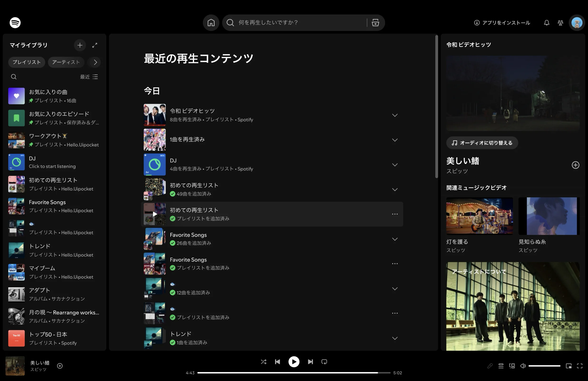Open トップ50 - 日本 playlist in library

54,338
